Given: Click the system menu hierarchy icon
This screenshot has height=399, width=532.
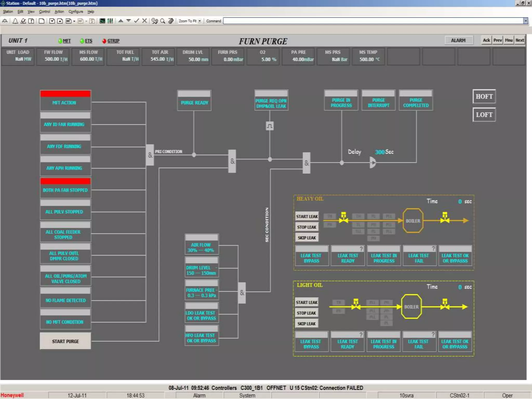Looking at the screenshot, I should (5, 21).
